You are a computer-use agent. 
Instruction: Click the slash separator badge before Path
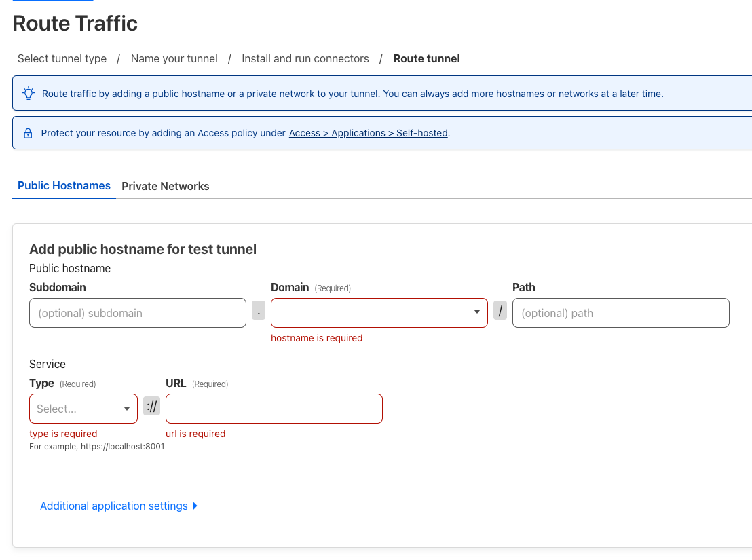point(500,311)
